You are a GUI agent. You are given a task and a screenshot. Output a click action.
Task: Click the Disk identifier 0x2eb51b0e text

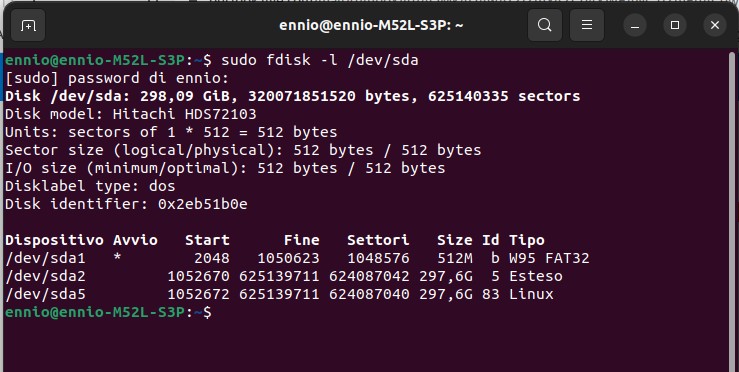pos(126,204)
